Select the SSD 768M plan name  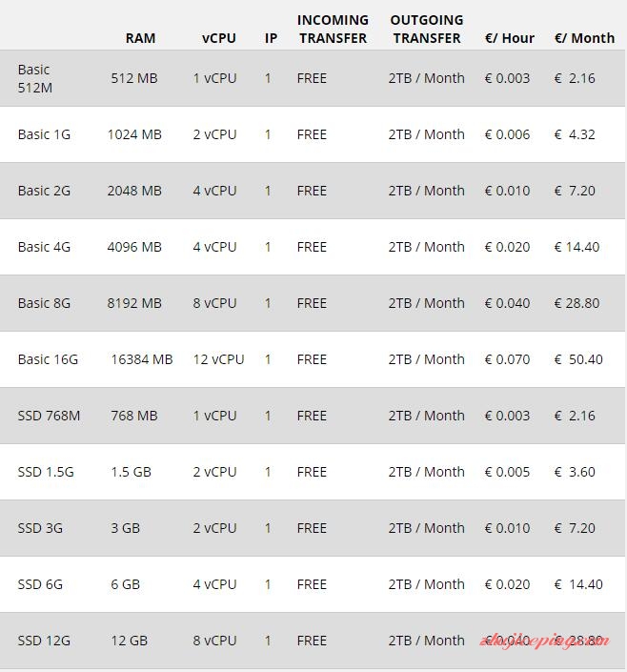pos(49,416)
